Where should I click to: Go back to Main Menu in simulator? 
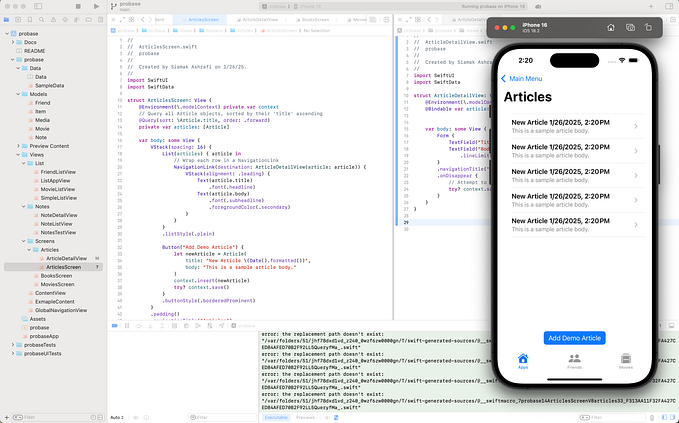(x=521, y=78)
